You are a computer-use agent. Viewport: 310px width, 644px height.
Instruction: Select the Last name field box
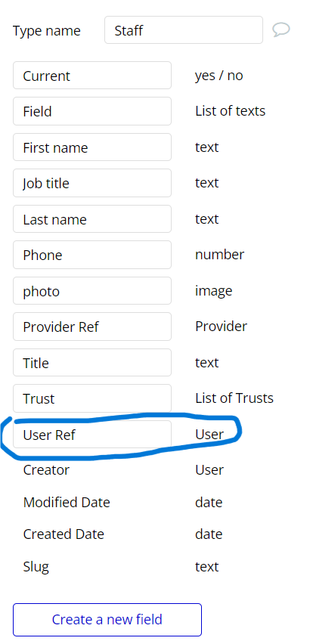click(92, 219)
